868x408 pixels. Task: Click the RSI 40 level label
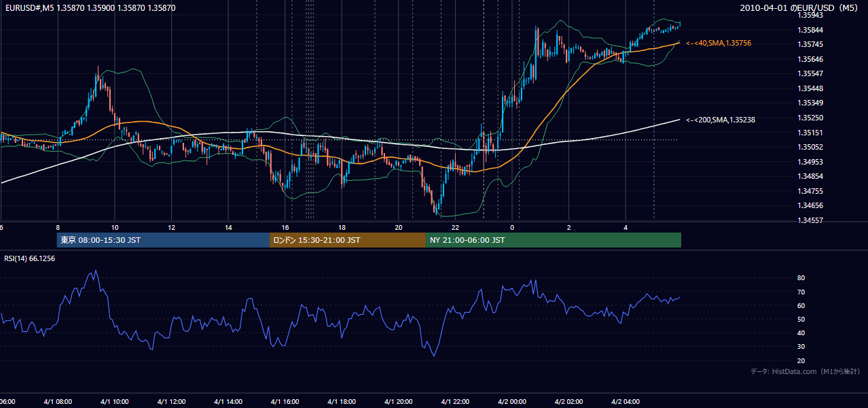(801, 333)
